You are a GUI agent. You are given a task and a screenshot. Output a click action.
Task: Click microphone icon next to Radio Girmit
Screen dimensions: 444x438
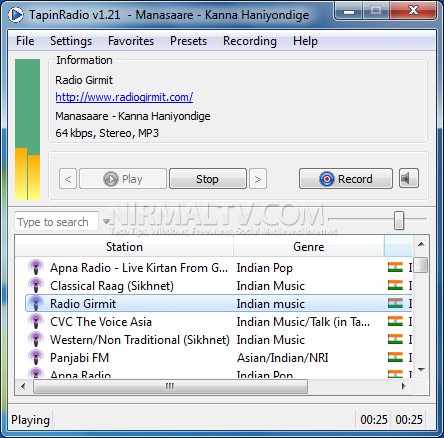[36, 303]
